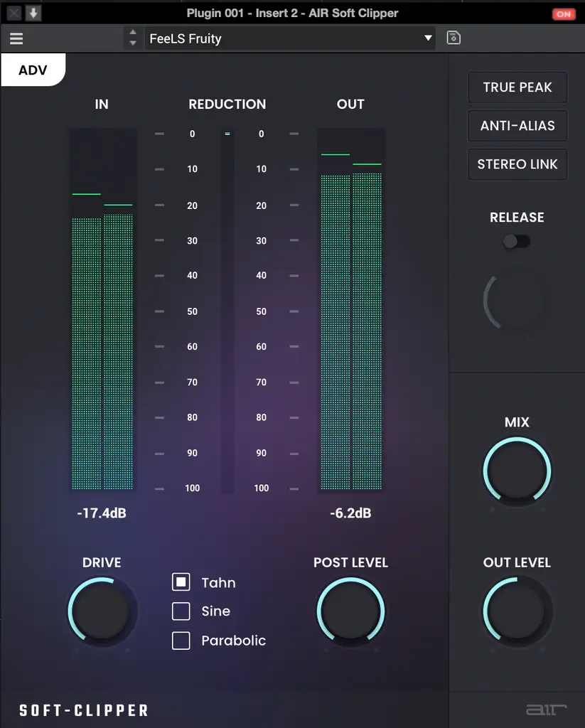Click the AIR logo

pos(546,710)
